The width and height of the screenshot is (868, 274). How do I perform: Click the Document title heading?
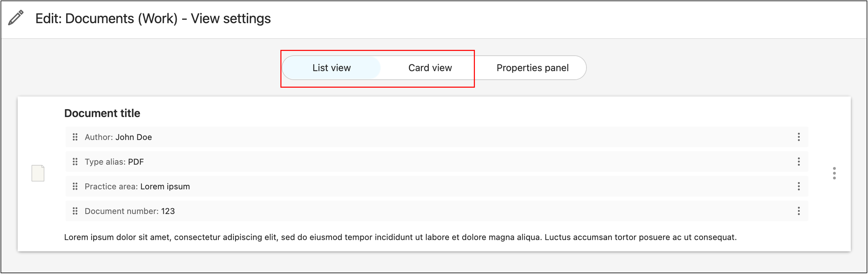pyautogui.click(x=102, y=113)
